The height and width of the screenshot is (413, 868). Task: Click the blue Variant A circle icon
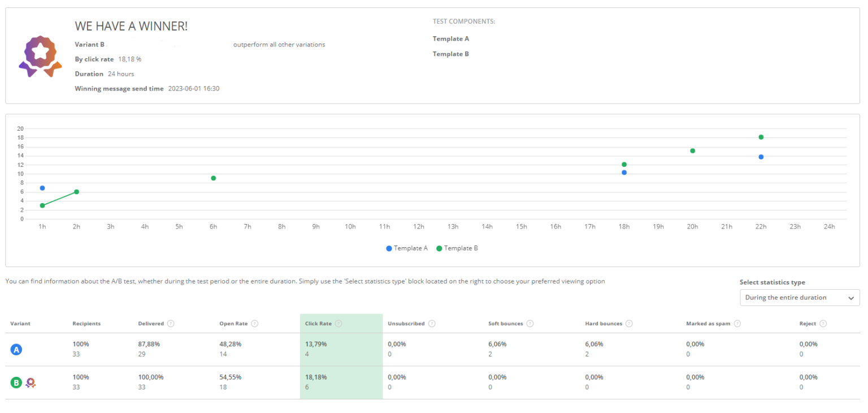coord(16,350)
